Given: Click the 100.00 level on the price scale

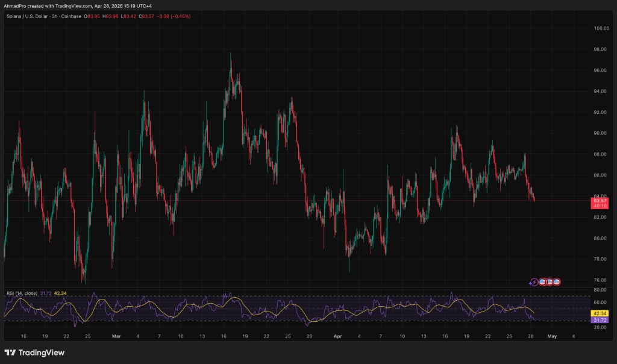Looking at the screenshot, I should 600,28.
